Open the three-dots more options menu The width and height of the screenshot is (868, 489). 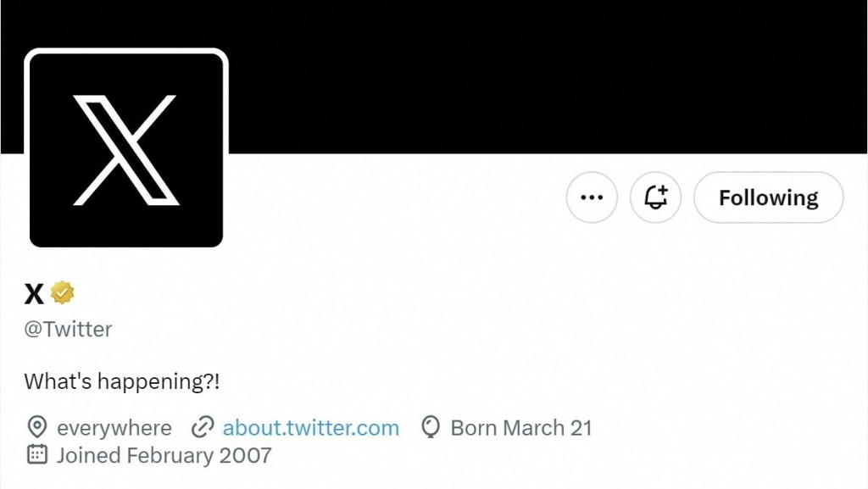coord(592,197)
